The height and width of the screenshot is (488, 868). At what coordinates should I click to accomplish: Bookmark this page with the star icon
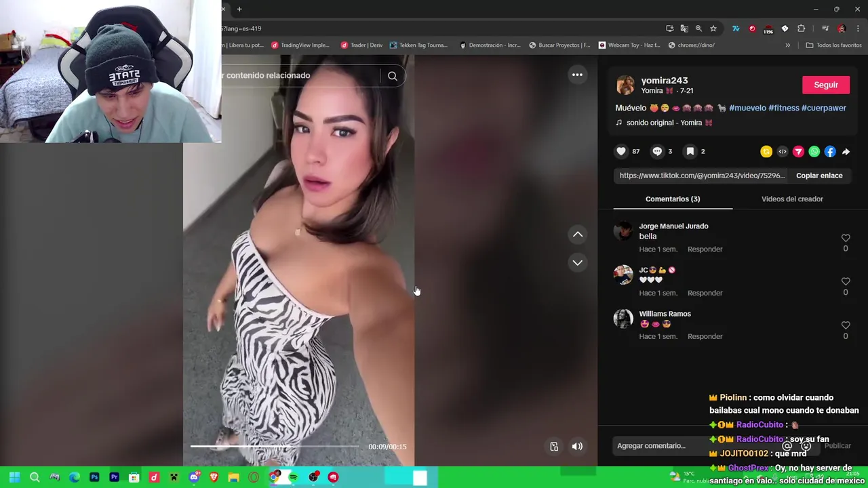pos(713,28)
